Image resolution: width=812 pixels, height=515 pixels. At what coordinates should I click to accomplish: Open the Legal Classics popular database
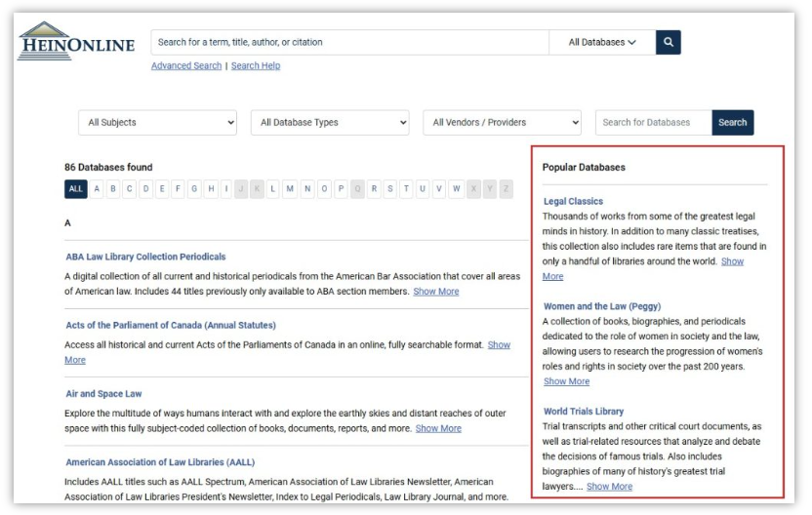coord(573,202)
